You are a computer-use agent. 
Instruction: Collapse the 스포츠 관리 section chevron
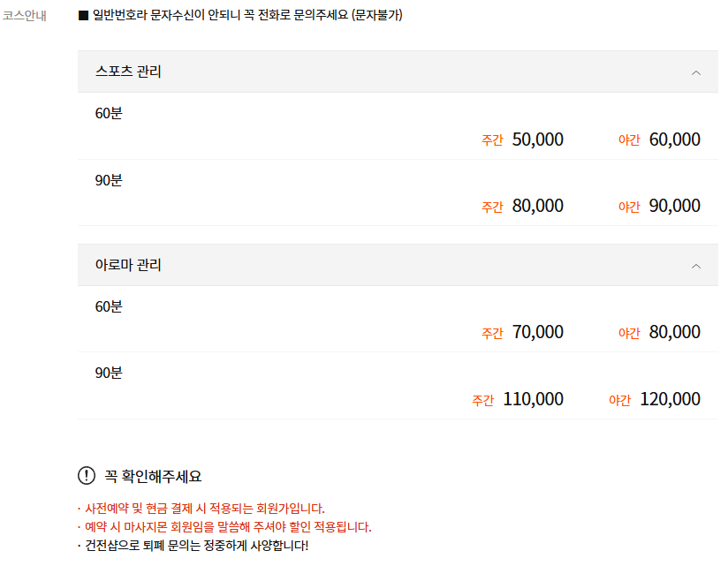696,72
